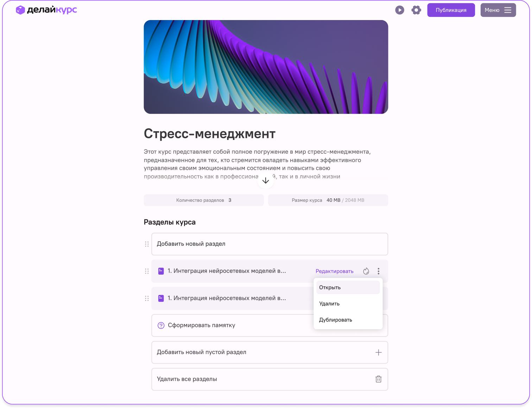The width and height of the screenshot is (532, 409).
Task: Open second Интеграция нейросетевых моделей section
Action: (x=227, y=298)
